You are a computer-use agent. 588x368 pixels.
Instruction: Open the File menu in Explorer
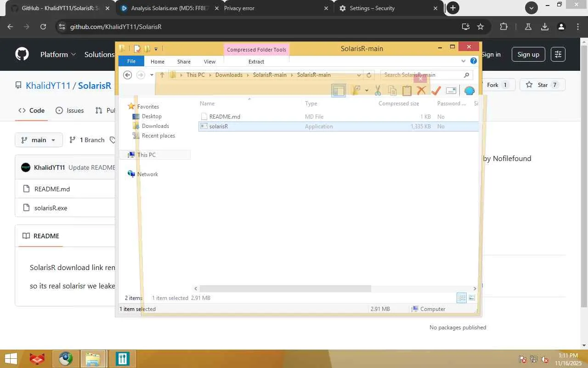click(131, 61)
